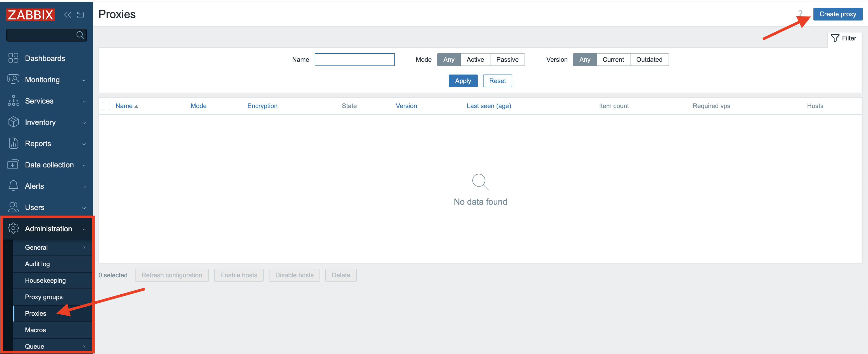Click the Monitoring sidebar icon
868x354 pixels.
(x=13, y=80)
